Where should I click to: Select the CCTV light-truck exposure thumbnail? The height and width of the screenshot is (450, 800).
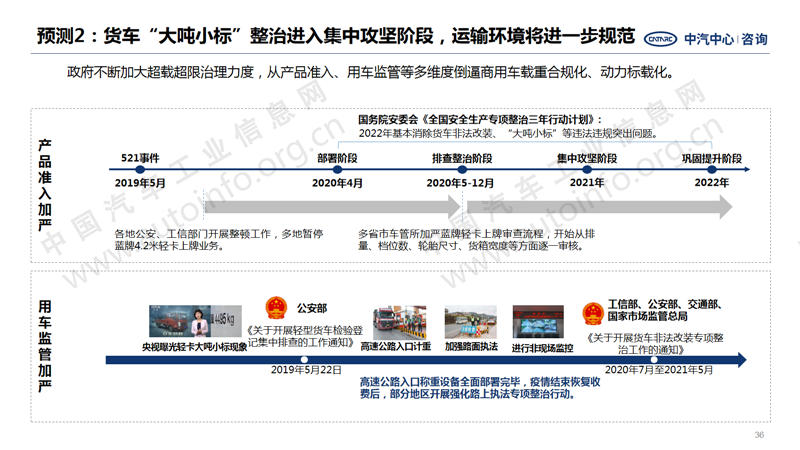coord(195,321)
